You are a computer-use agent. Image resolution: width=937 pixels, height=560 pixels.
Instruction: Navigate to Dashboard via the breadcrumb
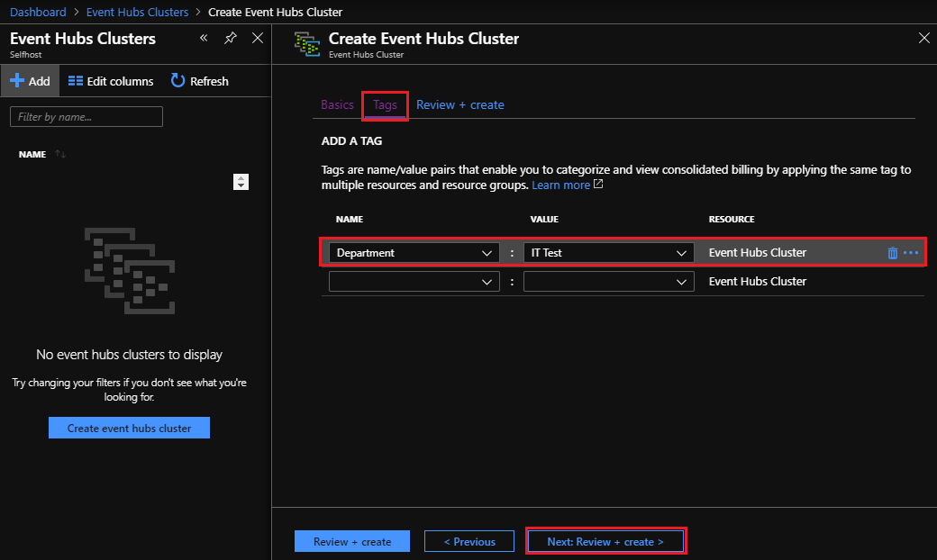click(38, 12)
